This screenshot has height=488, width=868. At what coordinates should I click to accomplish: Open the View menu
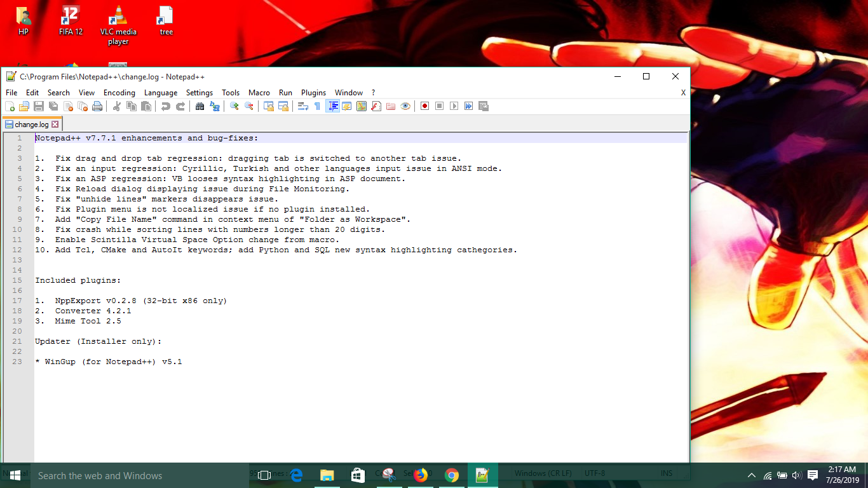[x=86, y=93]
